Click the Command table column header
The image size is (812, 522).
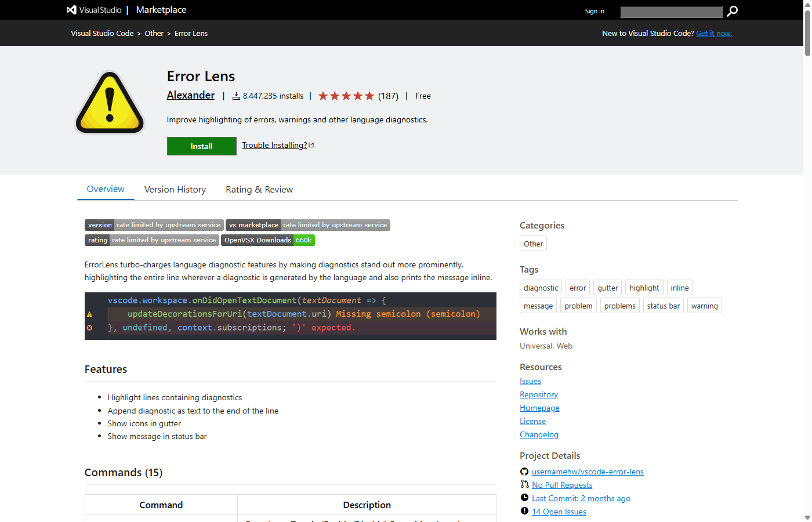(x=161, y=505)
